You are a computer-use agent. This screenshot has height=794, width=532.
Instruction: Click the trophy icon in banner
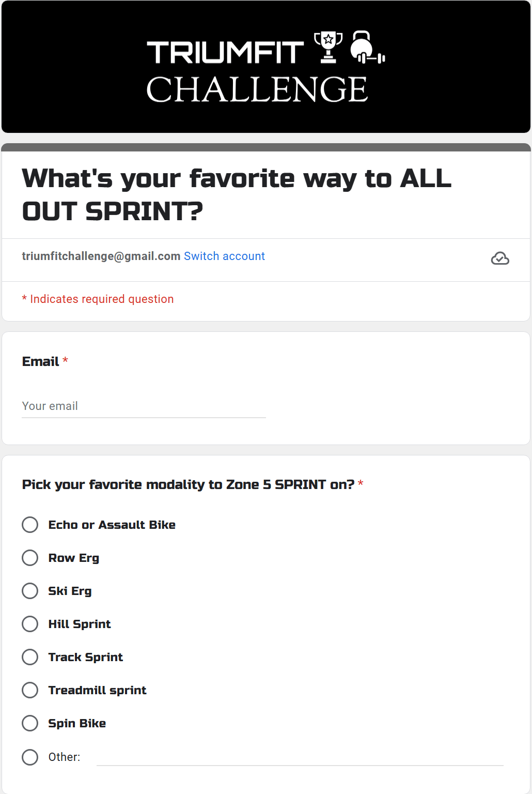click(328, 47)
